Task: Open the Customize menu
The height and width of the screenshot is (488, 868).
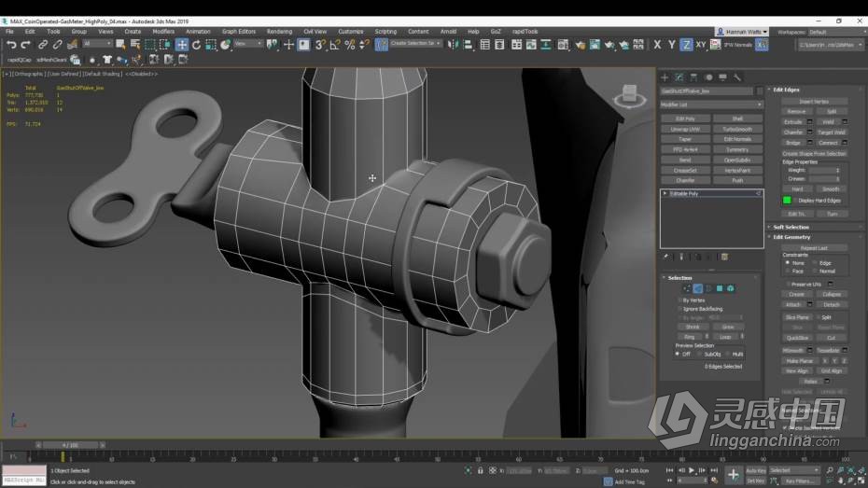Action: point(351,32)
